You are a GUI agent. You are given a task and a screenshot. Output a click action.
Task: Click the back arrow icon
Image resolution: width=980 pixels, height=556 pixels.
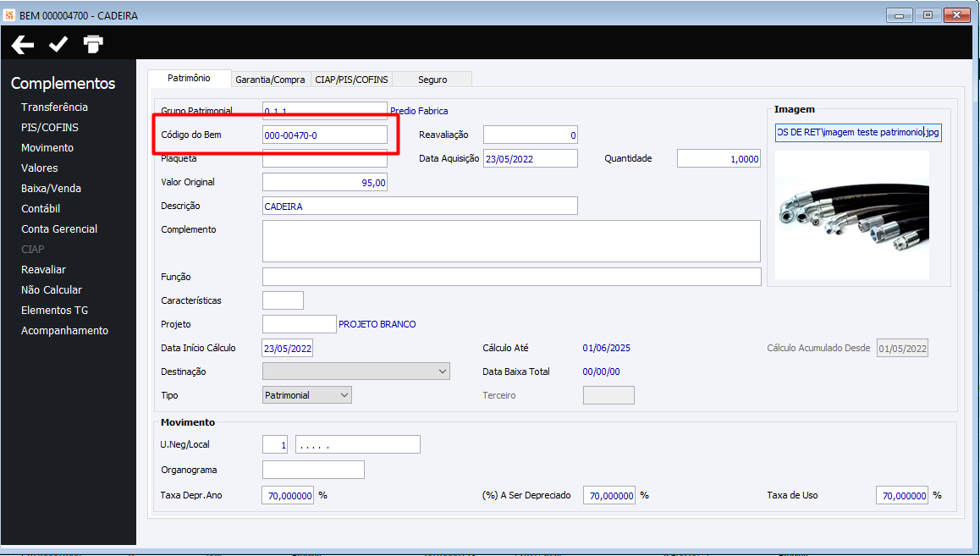point(23,44)
